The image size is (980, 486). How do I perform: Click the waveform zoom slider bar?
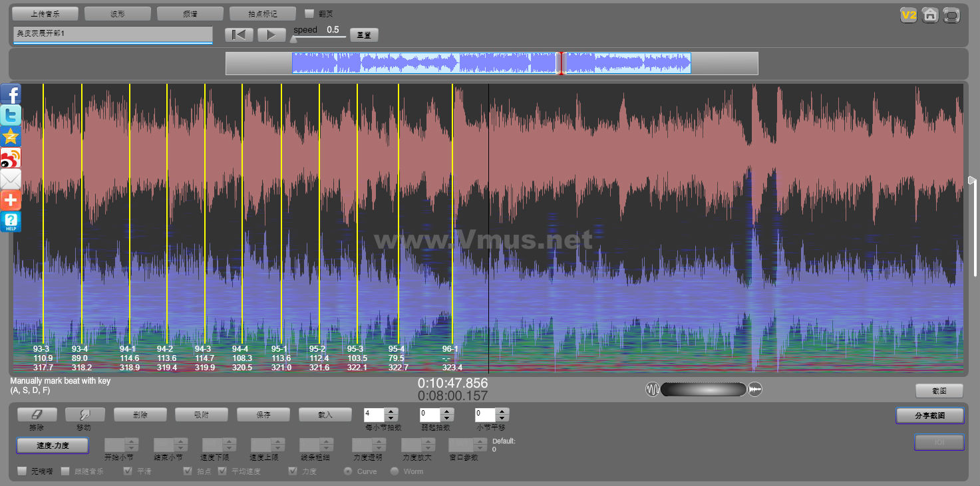coord(703,390)
